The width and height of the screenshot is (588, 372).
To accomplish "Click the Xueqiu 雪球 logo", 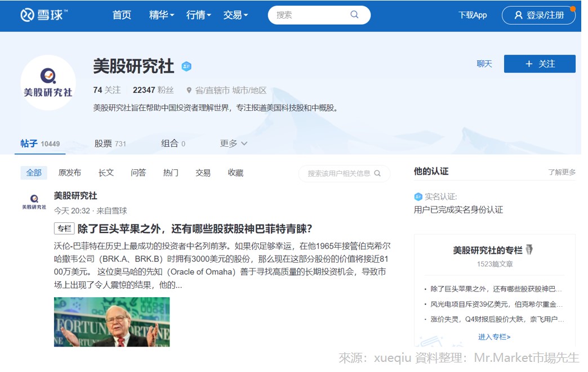I will pyautogui.click(x=44, y=15).
